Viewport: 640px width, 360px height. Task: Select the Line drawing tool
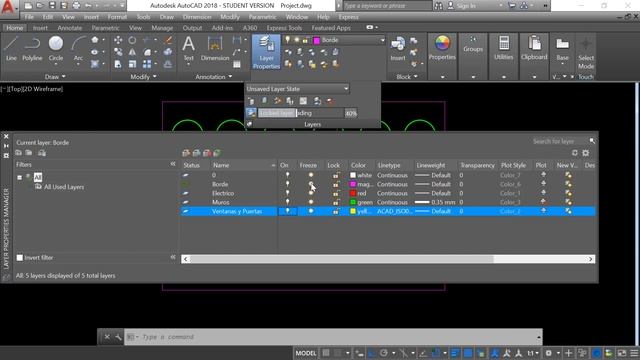click(x=11, y=48)
